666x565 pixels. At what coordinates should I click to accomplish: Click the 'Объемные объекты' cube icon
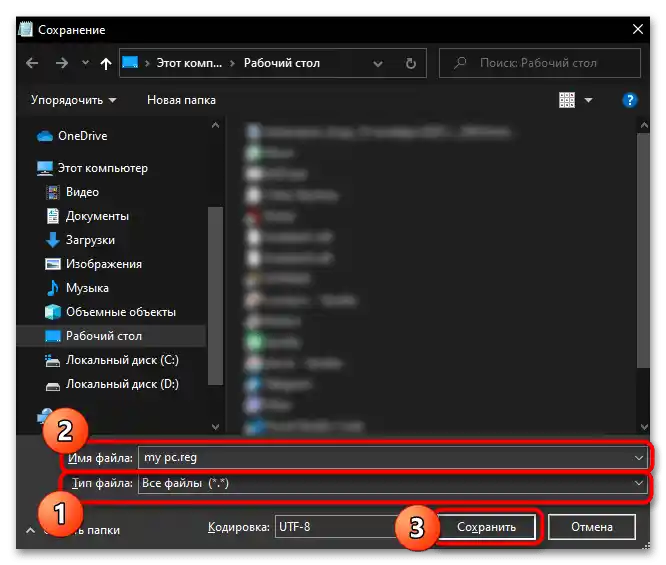pos(53,312)
